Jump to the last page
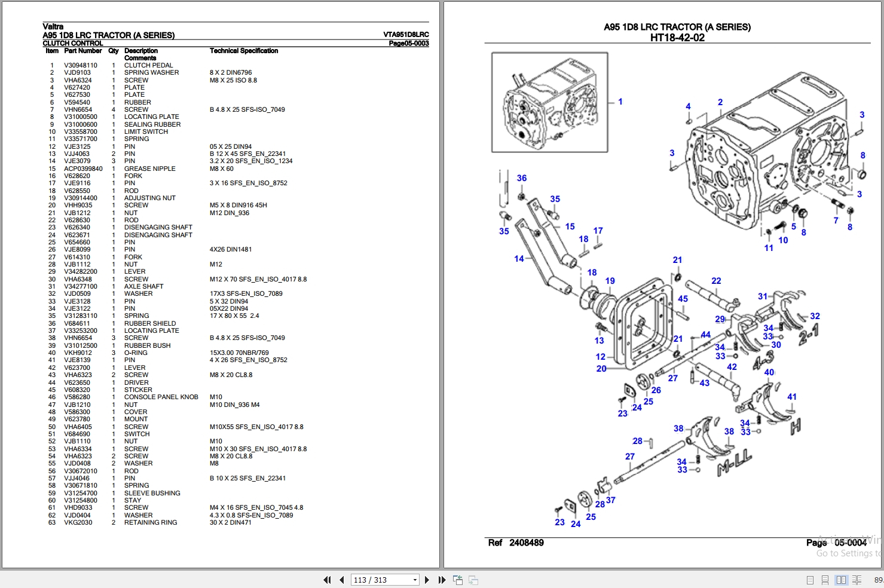This screenshot has height=588, width=884. (x=442, y=580)
